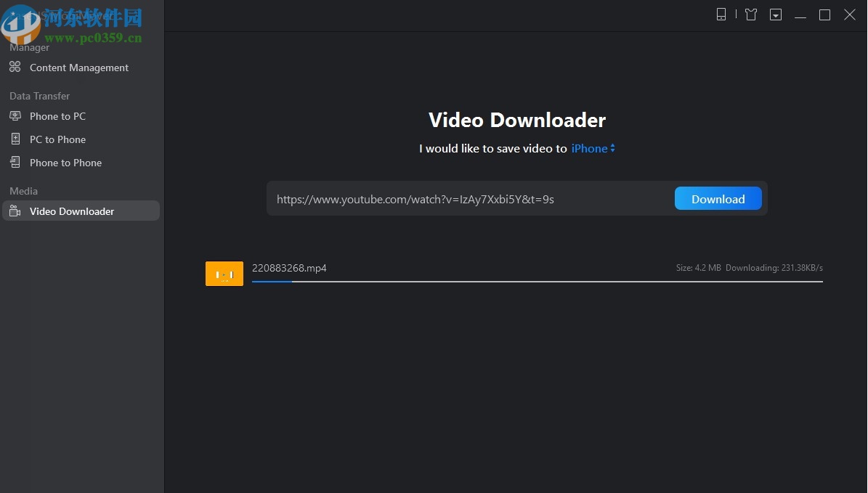Open the Video Downloader section
This screenshot has width=868, height=493.
coord(81,211)
